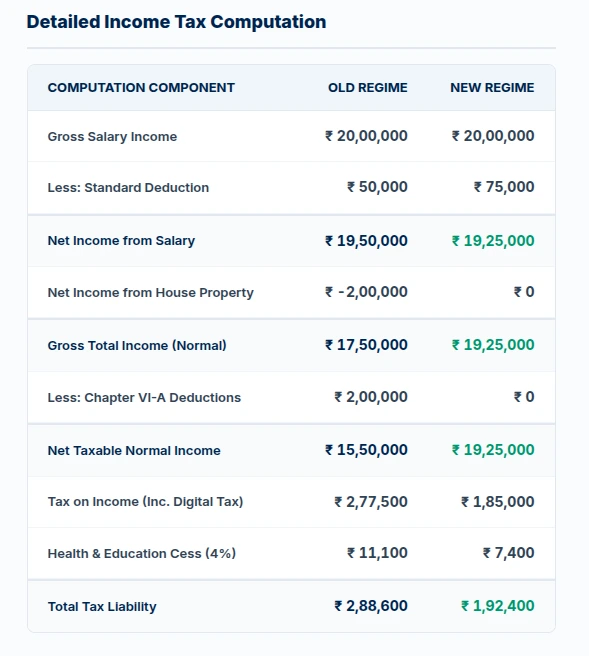Click the NEW REGIME column header
The width and height of the screenshot is (589, 656).
(492, 88)
